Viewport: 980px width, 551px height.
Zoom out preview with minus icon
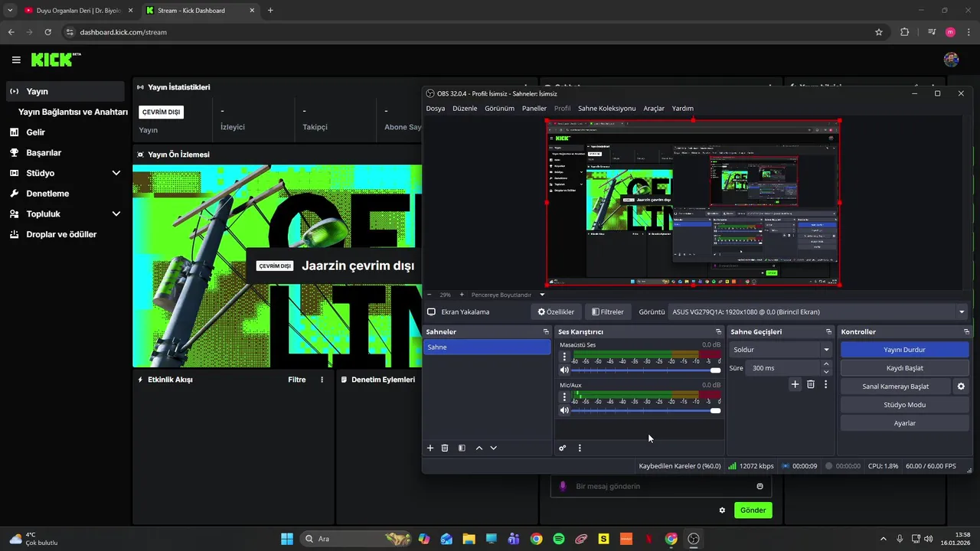(429, 295)
